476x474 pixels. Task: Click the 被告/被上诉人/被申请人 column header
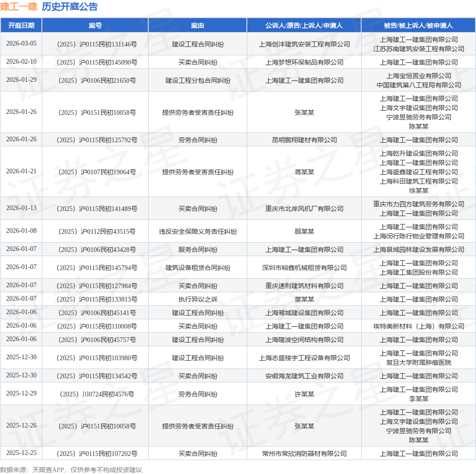(x=418, y=26)
